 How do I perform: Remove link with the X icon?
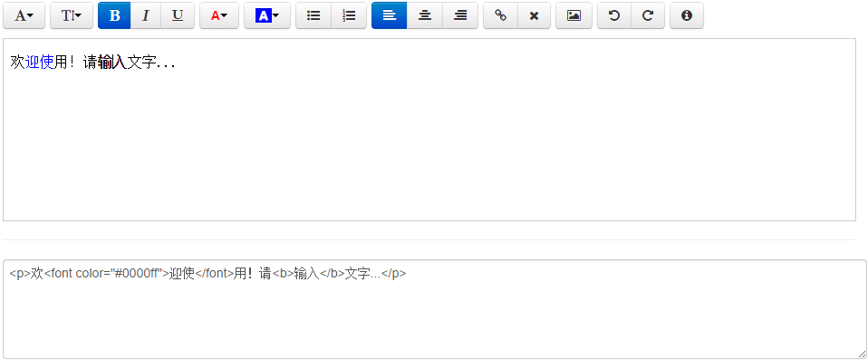pos(535,15)
